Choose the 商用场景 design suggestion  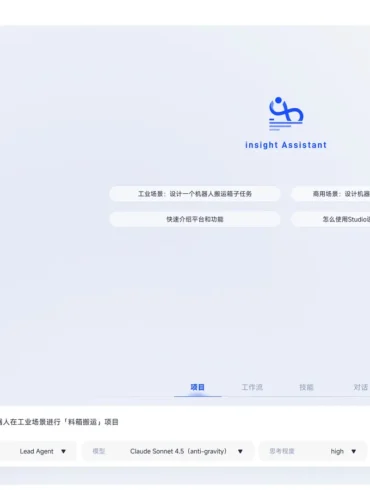coord(330,194)
